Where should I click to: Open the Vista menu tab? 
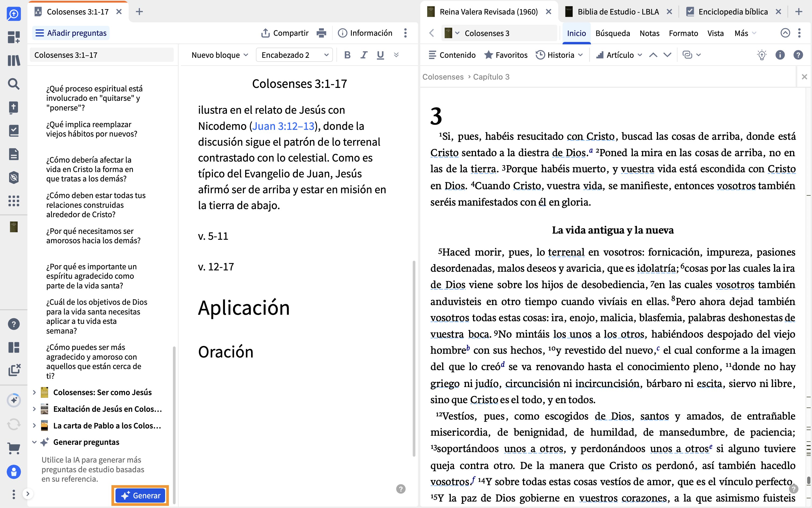click(x=715, y=33)
